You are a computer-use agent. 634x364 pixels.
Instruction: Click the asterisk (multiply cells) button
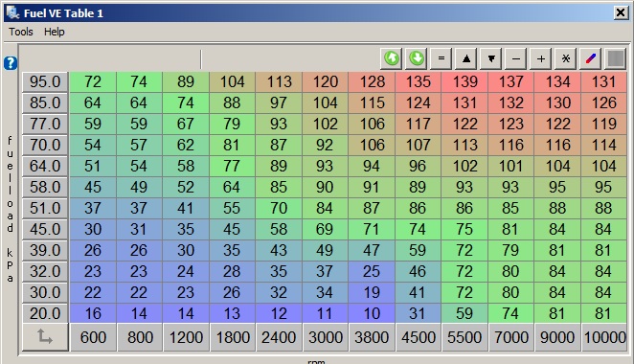[x=566, y=58]
